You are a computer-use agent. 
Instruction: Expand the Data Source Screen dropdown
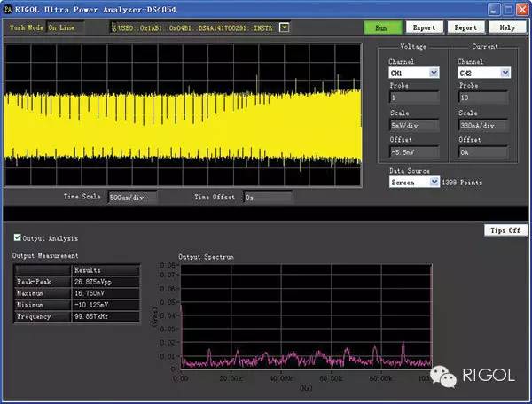point(434,182)
